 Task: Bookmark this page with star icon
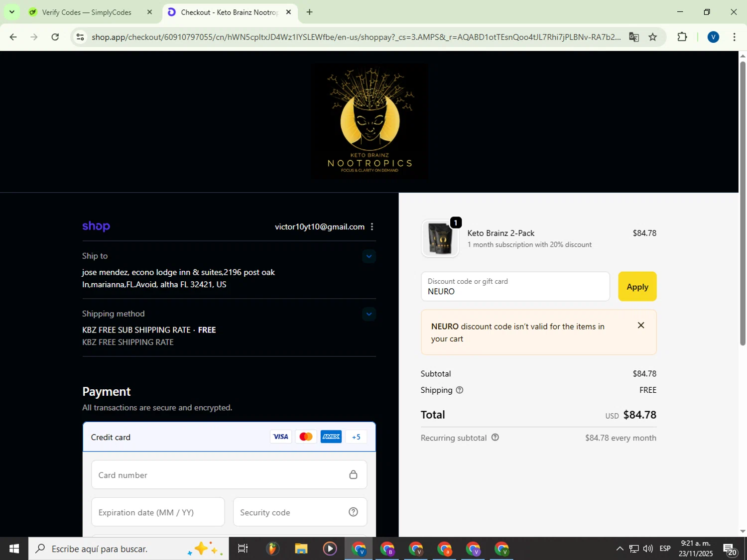coord(653,37)
